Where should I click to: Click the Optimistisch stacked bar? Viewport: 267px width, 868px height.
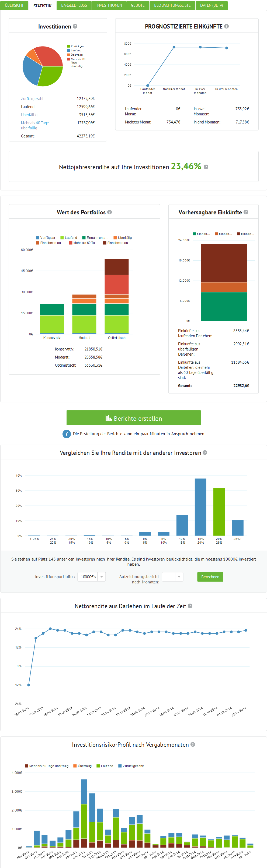click(x=116, y=296)
